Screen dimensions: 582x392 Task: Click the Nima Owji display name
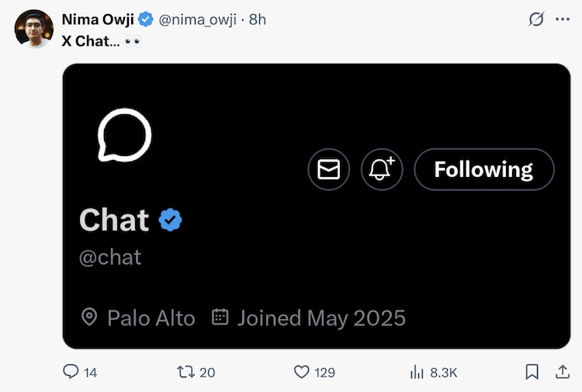pyautogui.click(x=97, y=19)
